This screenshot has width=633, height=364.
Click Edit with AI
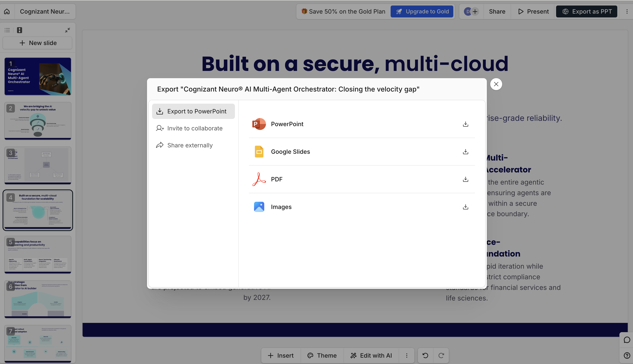[x=371, y=356]
